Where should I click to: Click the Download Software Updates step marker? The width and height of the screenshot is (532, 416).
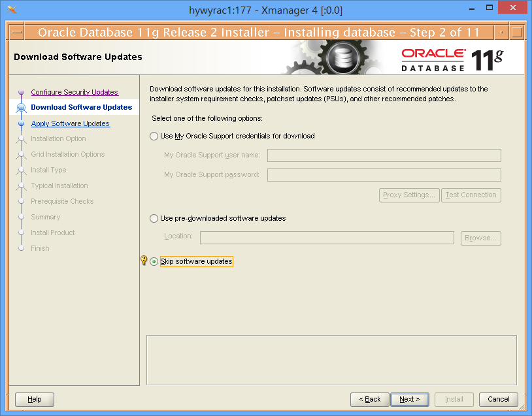22,108
